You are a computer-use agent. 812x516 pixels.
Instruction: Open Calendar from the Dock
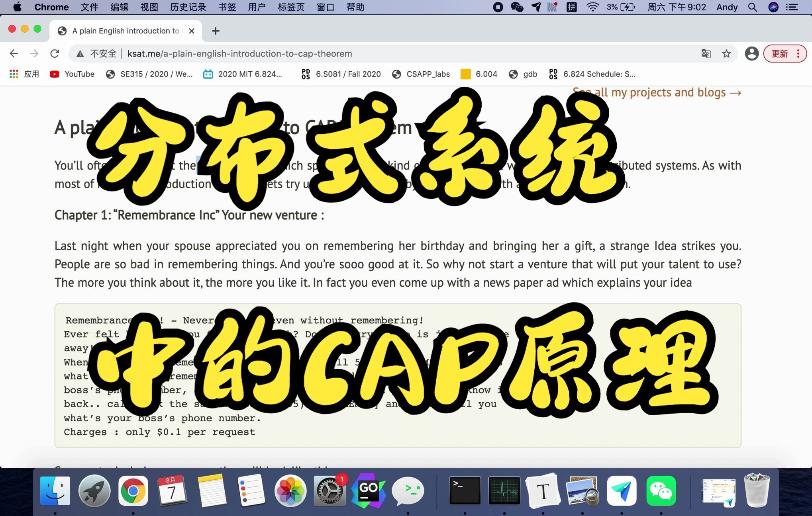tap(172, 491)
